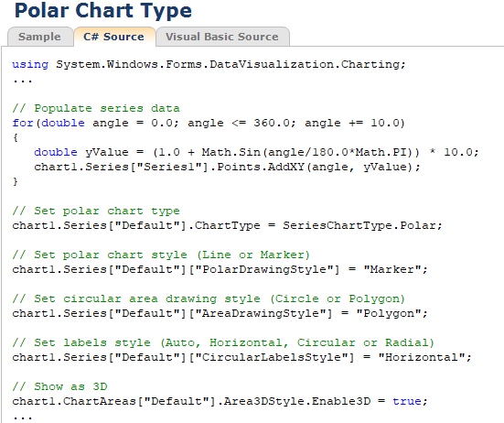Switch to the Sample tab
The image size is (504, 423).
pos(40,37)
